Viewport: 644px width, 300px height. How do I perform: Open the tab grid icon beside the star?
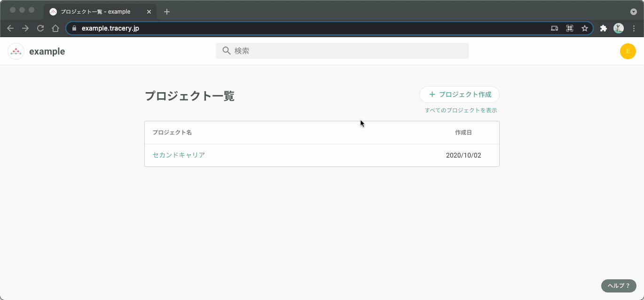click(x=569, y=28)
